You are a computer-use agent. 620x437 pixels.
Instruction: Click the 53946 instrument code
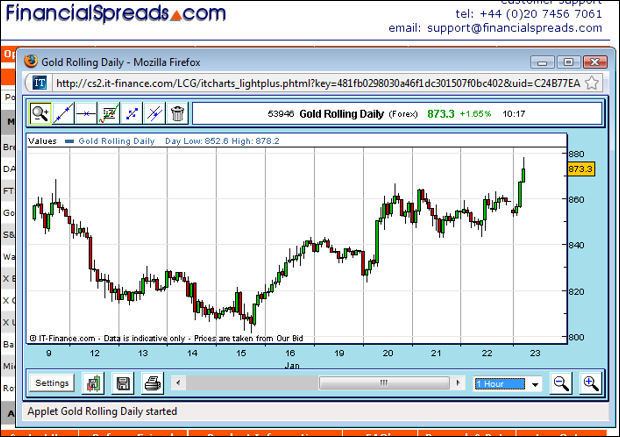pos(281,114)
